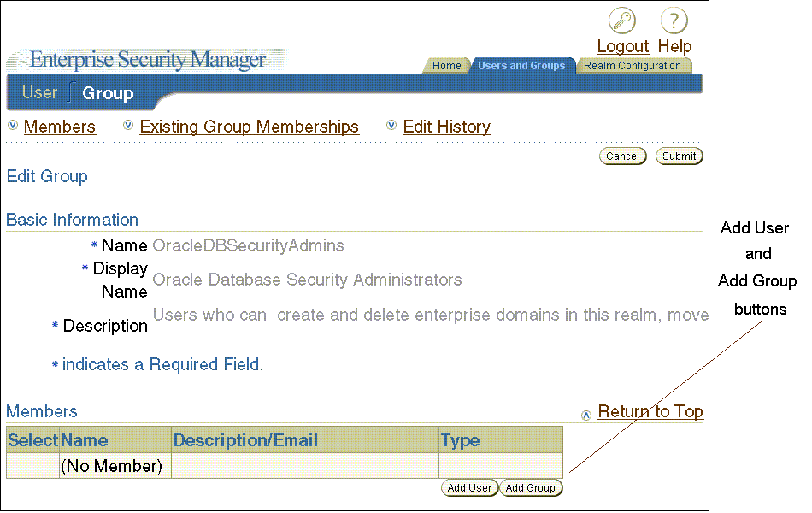Switch to the Realm Configuration tab
Screen dimensions: 812x513
pos(632,66)
